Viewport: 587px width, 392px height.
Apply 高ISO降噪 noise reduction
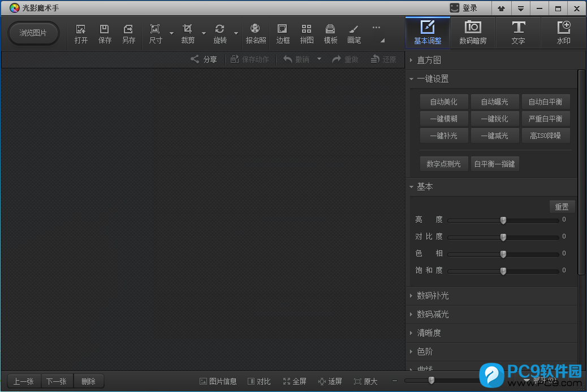pyautogui.click(x=546, y=136)
